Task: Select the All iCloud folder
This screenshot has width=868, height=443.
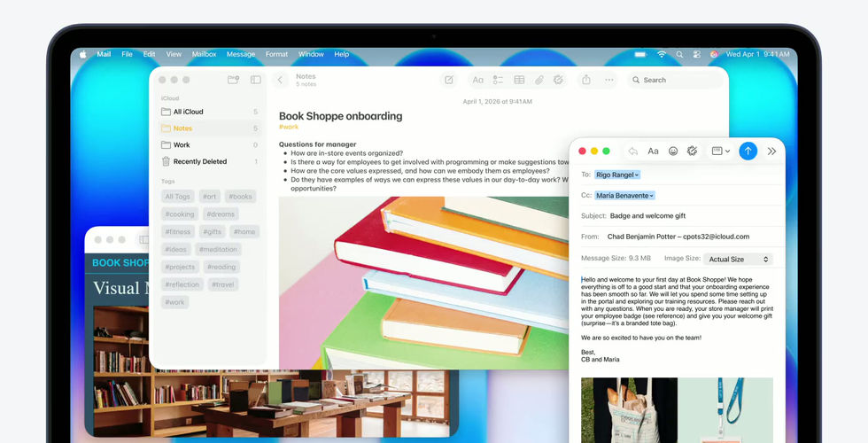Action: [x=209, y=112]
